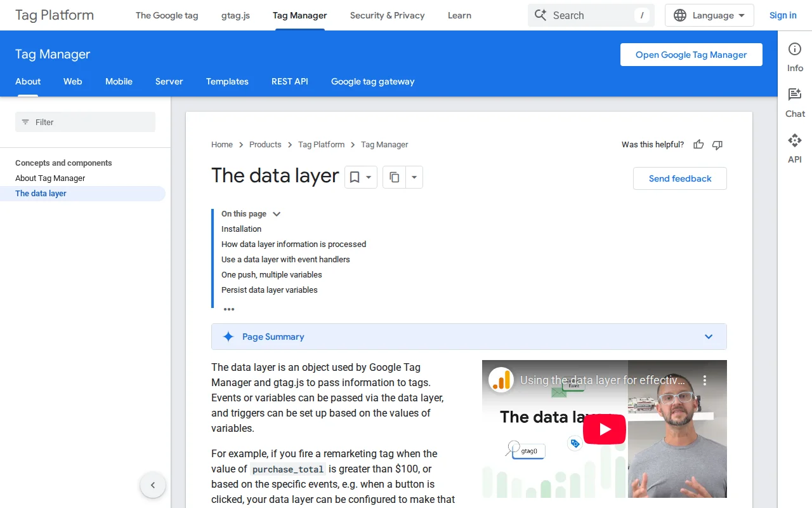Click the filter icon in the sidebar filter box

tap(25, 122)
